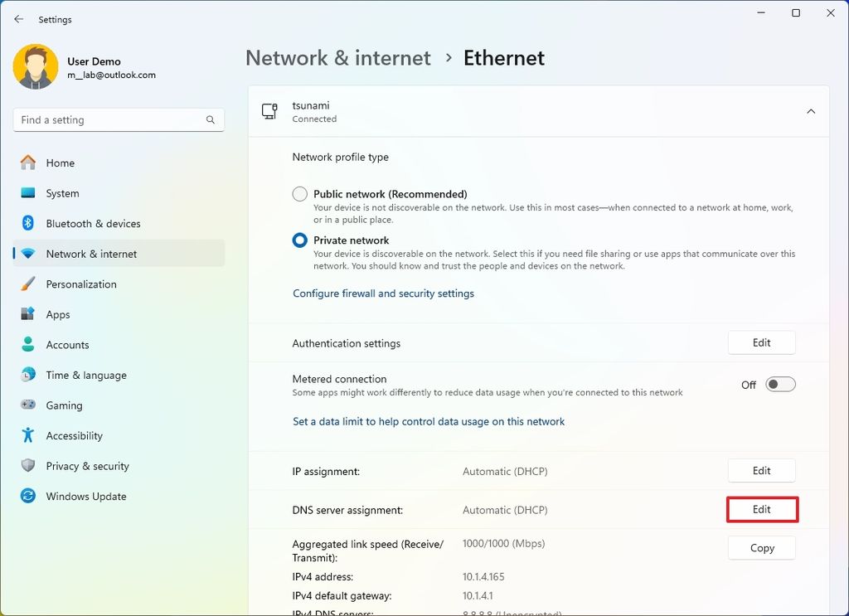
Task: Open Windows Update settings
Action: pos(85,496)
